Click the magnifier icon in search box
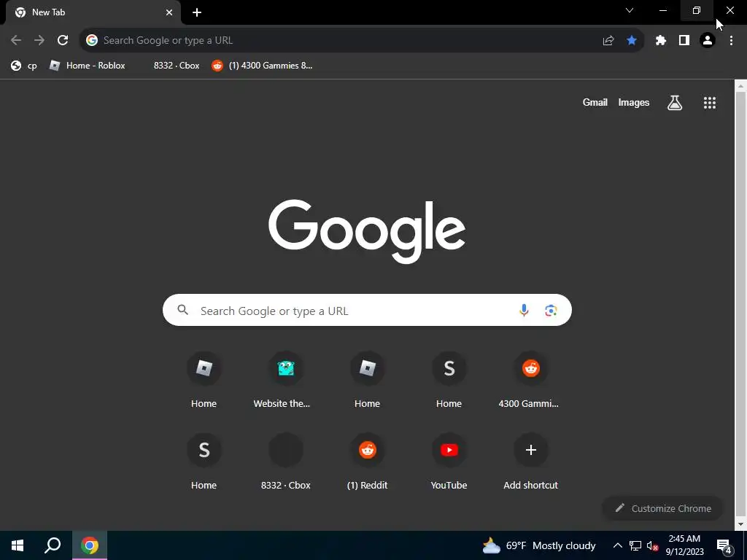Screen dimensions: 747x560 [x=183, y=310]
